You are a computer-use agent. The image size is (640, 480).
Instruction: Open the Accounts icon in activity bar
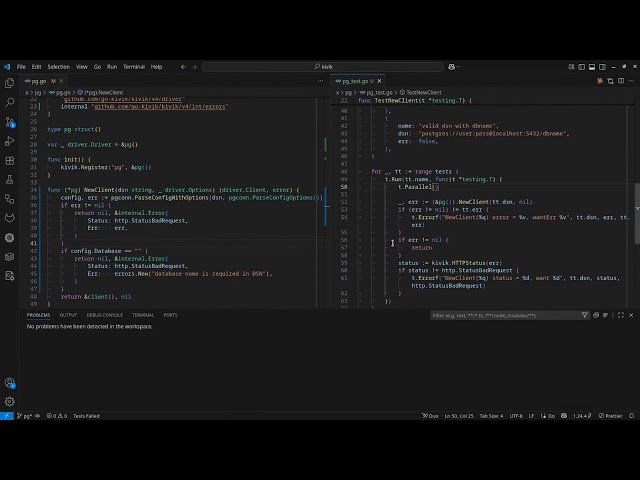[9, 383]
